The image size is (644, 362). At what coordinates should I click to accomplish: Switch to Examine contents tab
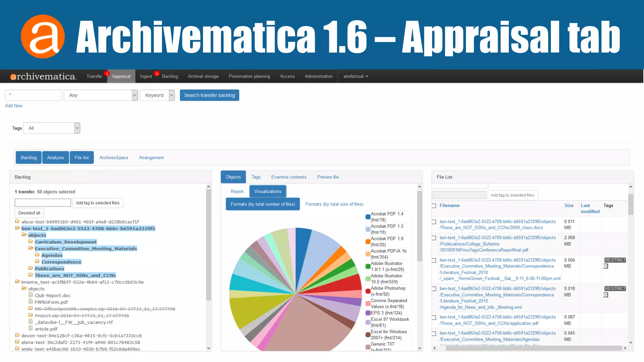pos(289,177)
